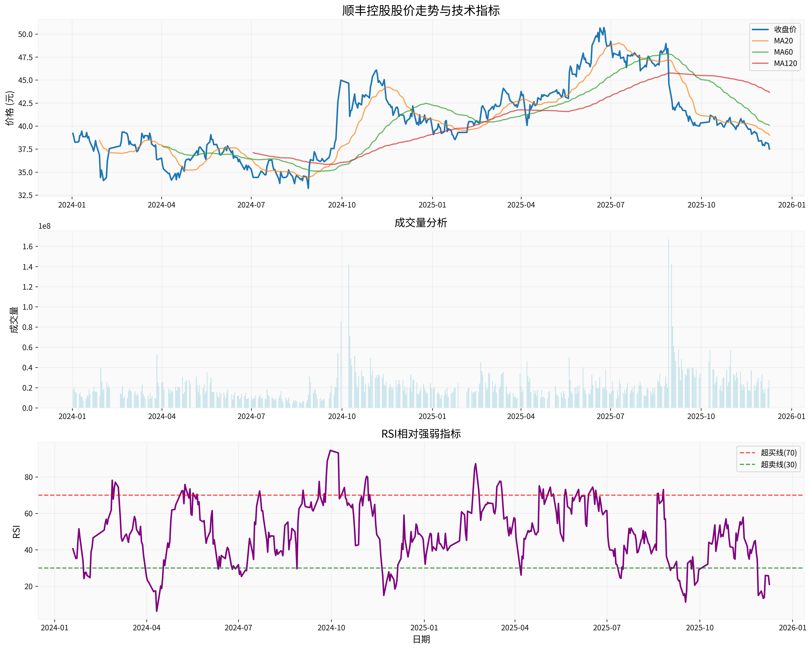
Task: Click the 超买线(70) legend entry
Action: pyautogui.click(x=778, y=453)
